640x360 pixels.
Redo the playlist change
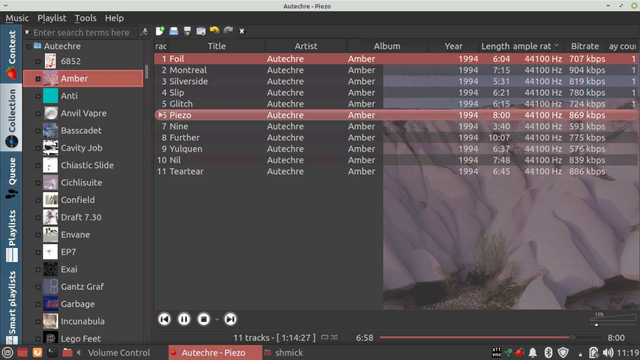[228, 31]
